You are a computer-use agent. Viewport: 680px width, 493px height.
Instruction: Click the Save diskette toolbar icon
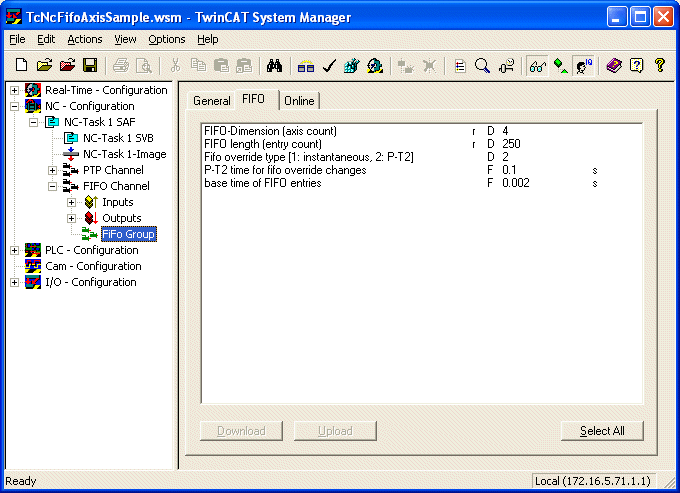click(89, 66)
